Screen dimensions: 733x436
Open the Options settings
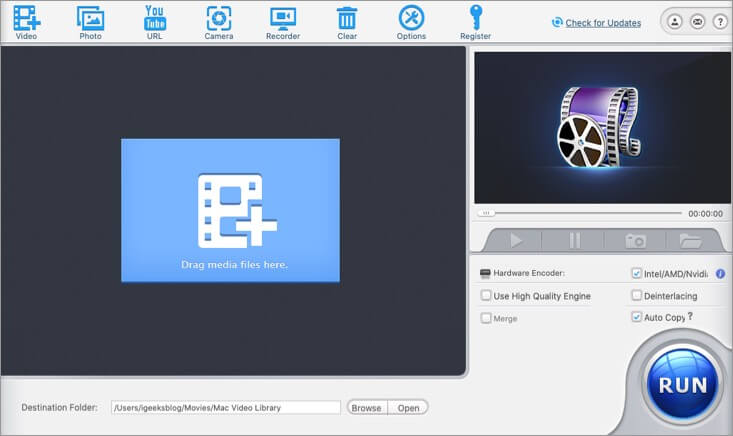pos(411,22)
